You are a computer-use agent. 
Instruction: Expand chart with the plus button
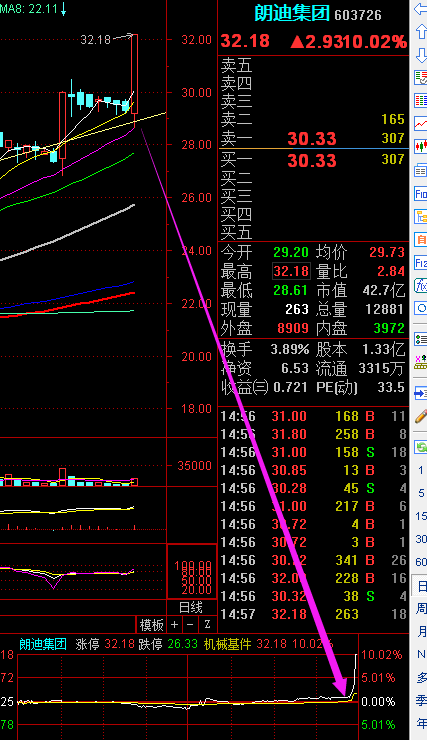175,624
